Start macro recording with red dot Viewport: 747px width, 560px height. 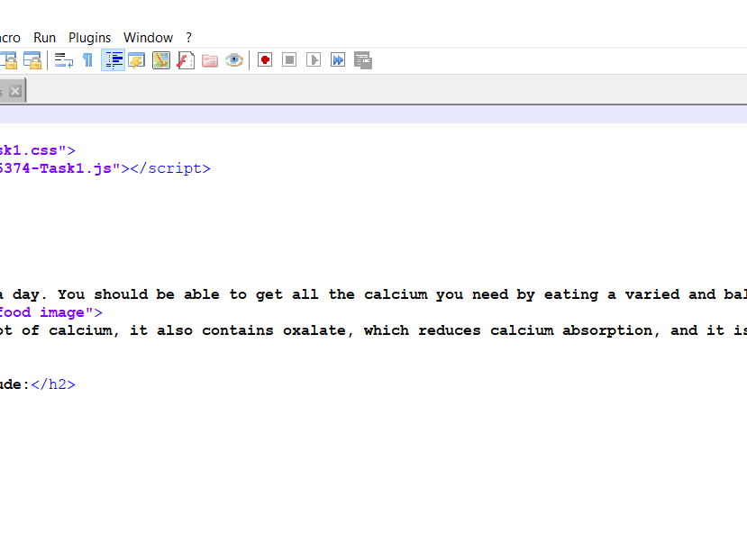[x=265, y=60]
